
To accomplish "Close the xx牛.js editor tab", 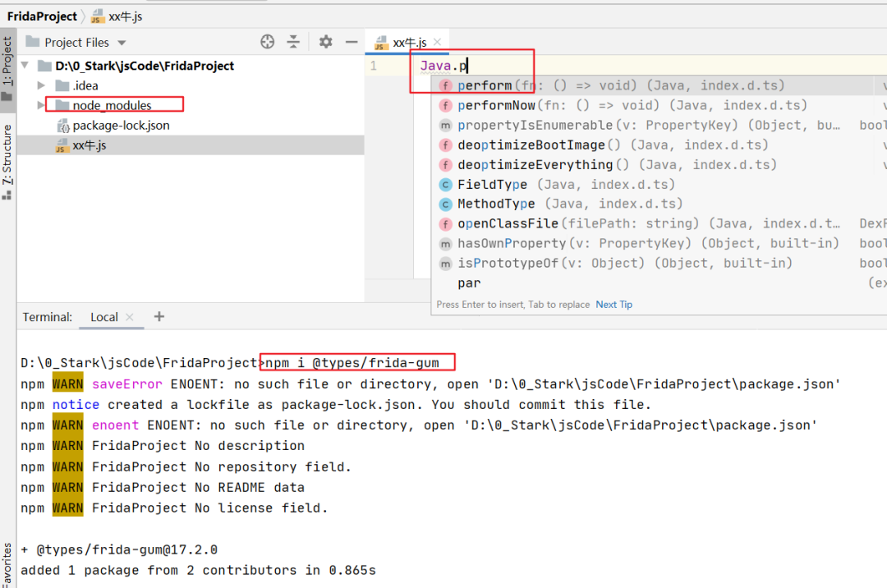I will pos(437,42).
